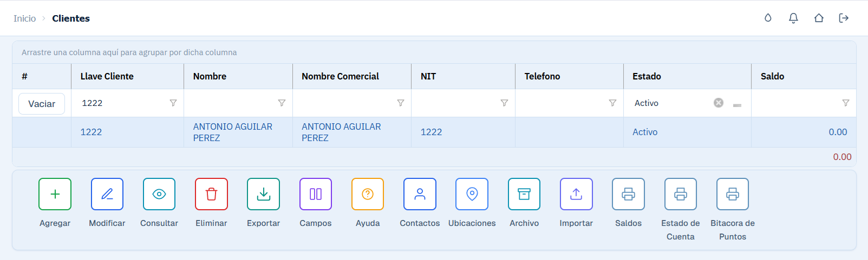This screenshot has width=868, height=260.
Task: Click the Vaciar button
Action: [x=42, y=104]
